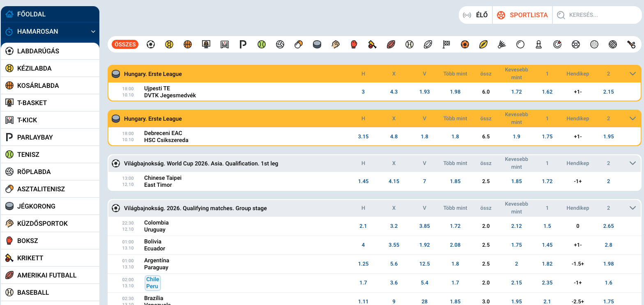Pick draw odds 4.8 for Debreceni EAC match
The height and width of the screenshot is (305, 644).
tap(394, 137)
